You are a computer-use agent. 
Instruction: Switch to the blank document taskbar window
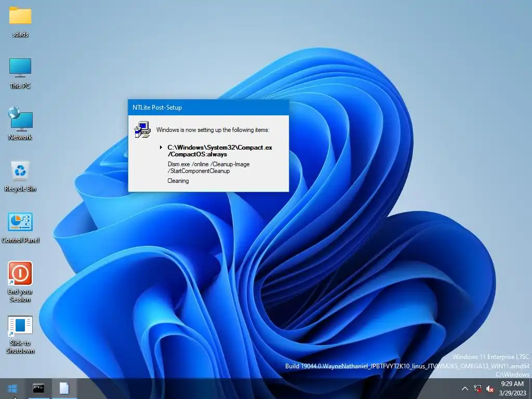coord(64,388)
